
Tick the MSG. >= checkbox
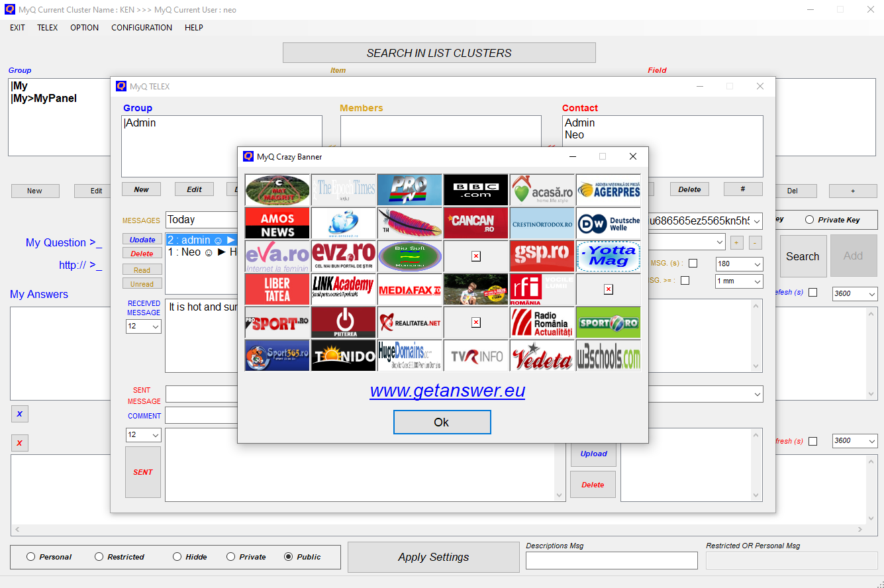(x=685, y=281)
